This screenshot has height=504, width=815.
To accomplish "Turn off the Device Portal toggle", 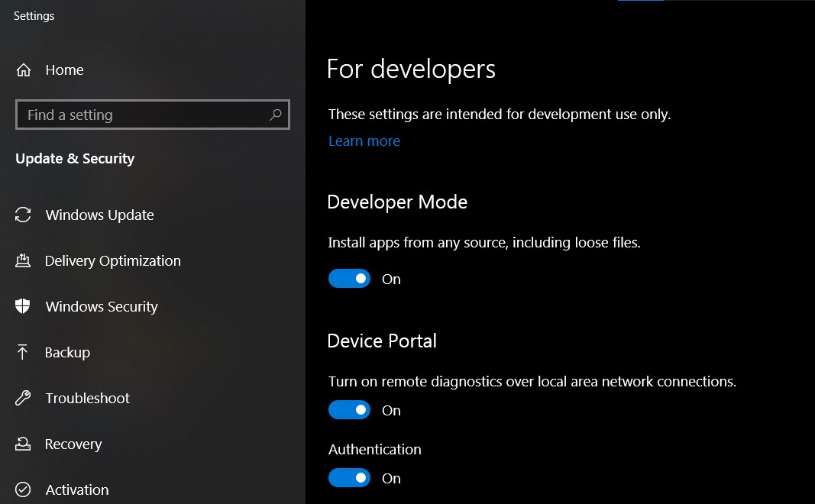I will (349, 409).
